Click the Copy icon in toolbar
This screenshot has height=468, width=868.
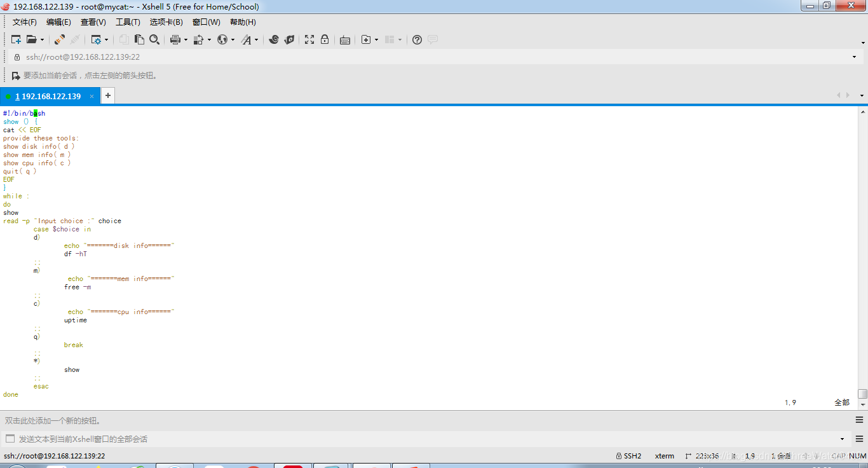[x=124, y=39]
